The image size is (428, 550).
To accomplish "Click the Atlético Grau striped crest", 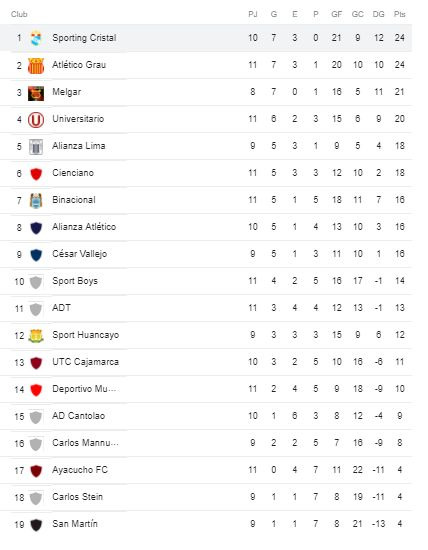I will tap(36, 65).
